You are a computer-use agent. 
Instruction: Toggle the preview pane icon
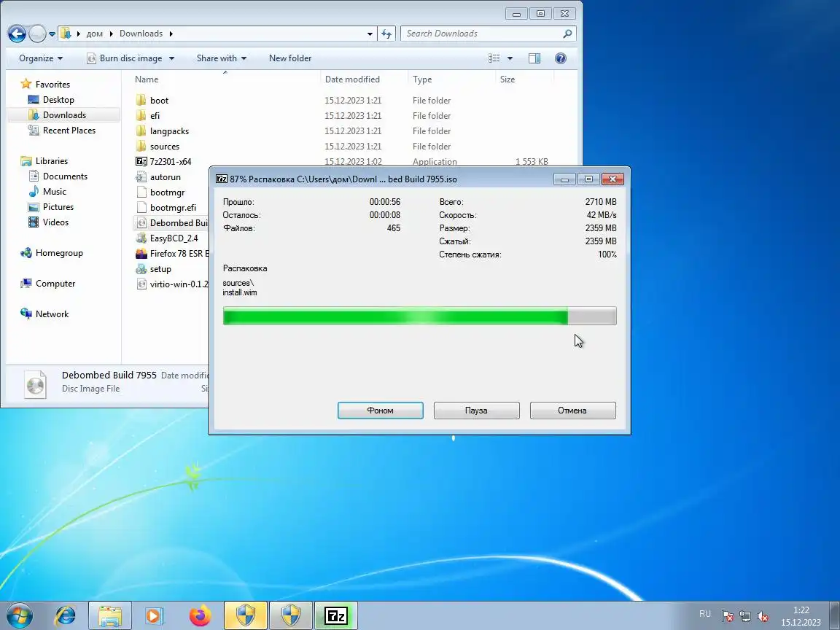pyautogui.click(x=534, y=58)
